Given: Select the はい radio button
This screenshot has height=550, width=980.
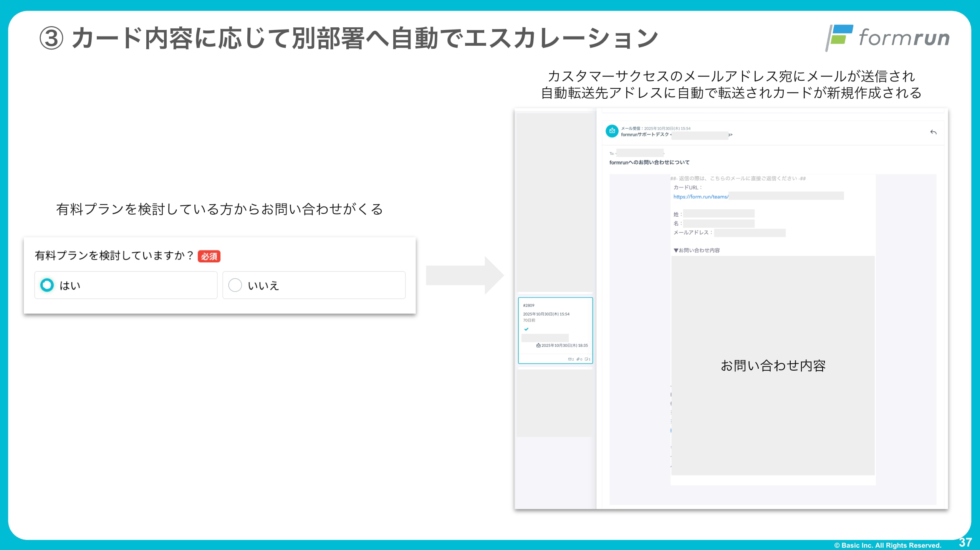Looking at the screenshot, I should coord(47,285).
